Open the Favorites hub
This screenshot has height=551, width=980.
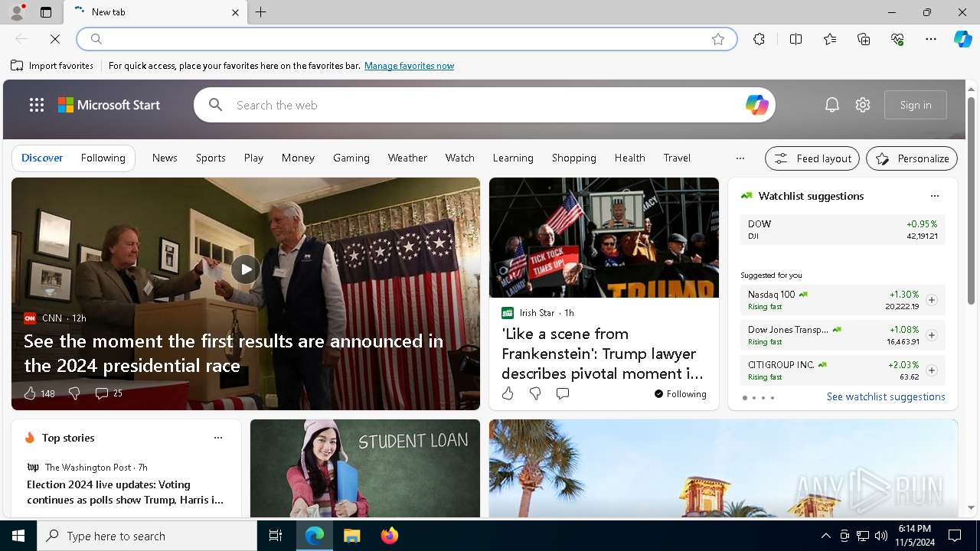(830, 39)
